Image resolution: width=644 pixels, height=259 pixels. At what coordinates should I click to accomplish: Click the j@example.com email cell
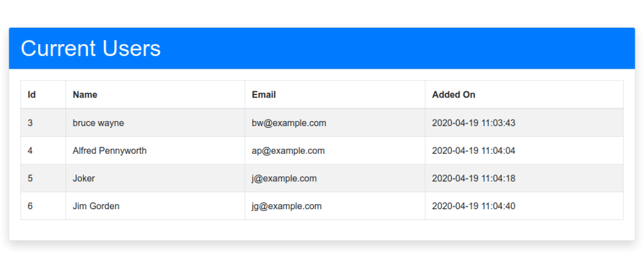click(284, 178)
